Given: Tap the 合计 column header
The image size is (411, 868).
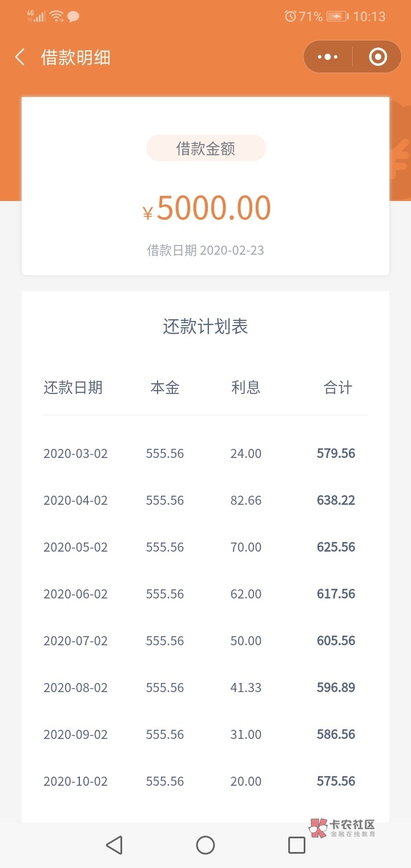Looking at the screenshot, I should (x=338, y=388).
